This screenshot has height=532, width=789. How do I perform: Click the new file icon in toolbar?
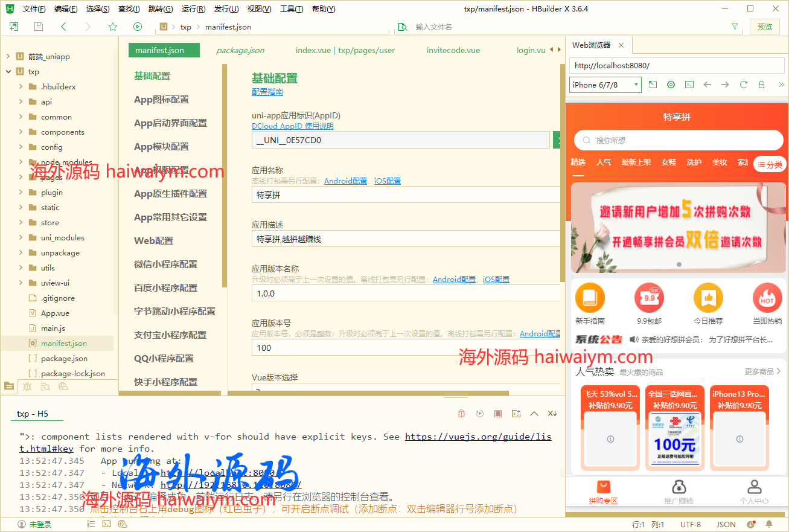(14, 27)
